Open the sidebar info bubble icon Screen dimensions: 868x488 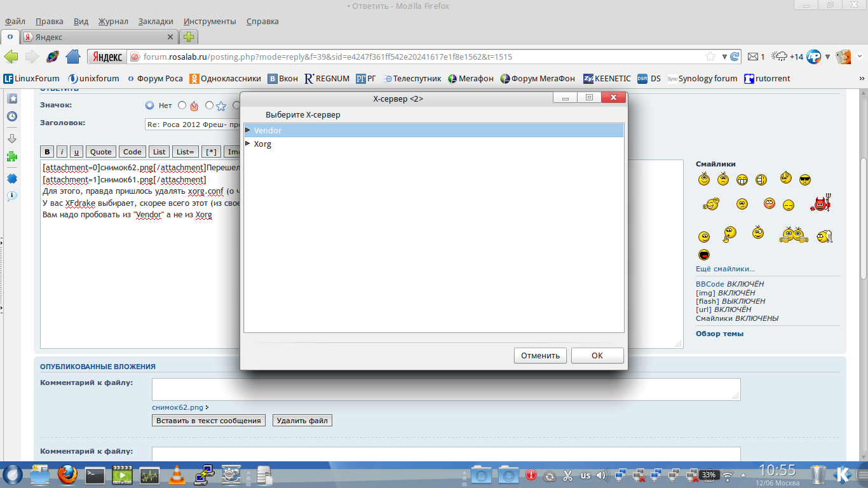point(11,196)
